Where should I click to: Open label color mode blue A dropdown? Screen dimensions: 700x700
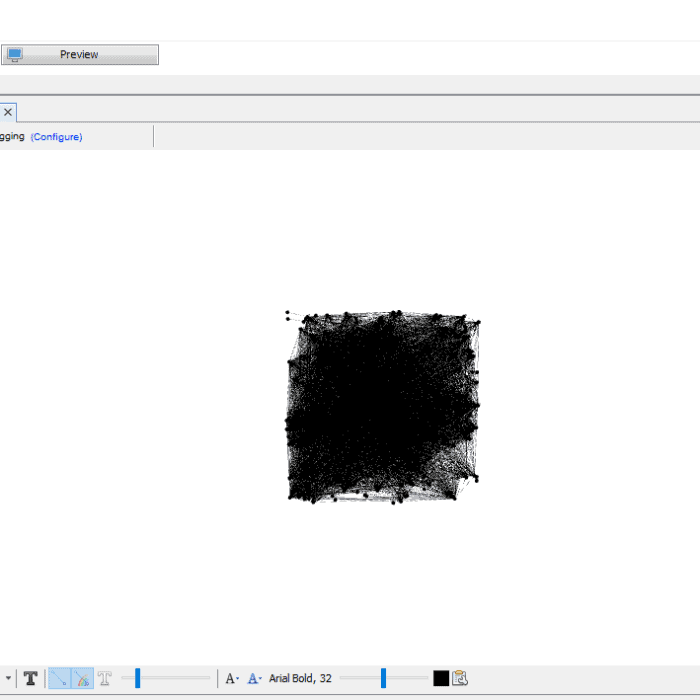[x=254, y=679]
